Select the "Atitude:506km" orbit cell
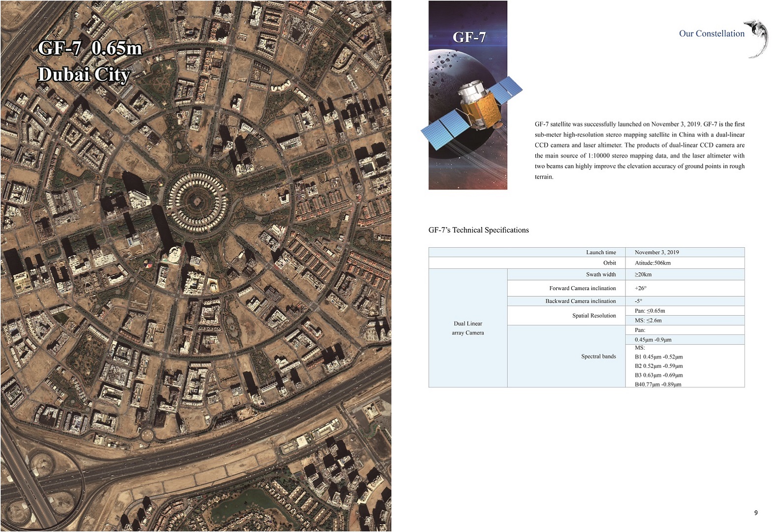The height and width of the screenshot is (532, 782). tap(652, 263)
